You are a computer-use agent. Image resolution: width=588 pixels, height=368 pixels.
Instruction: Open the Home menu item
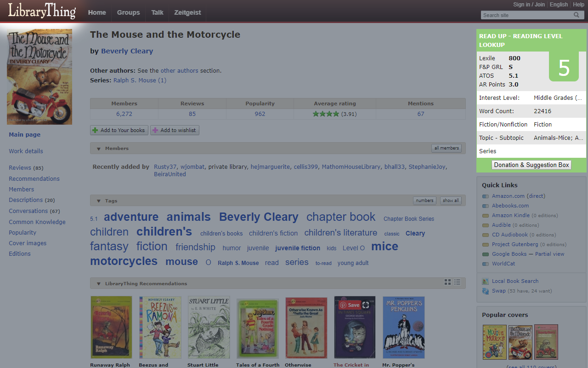pyautogui.click(x=97, y=12)
